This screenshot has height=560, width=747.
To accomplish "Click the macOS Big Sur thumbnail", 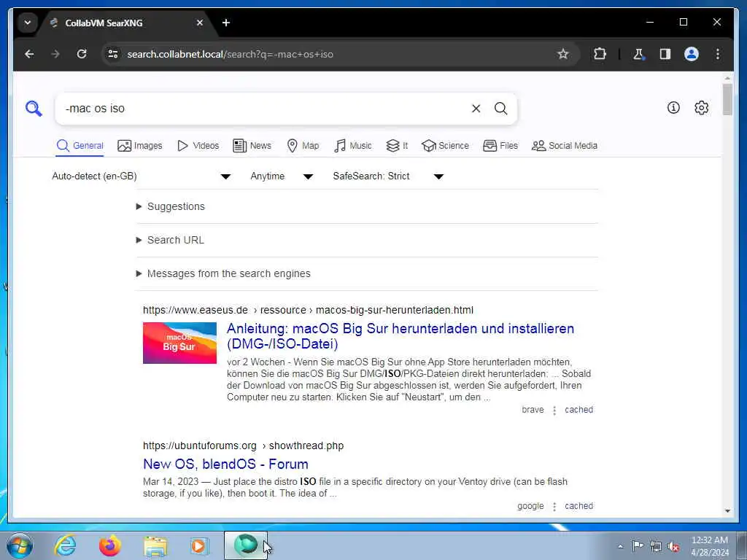I will pos(179,343).
